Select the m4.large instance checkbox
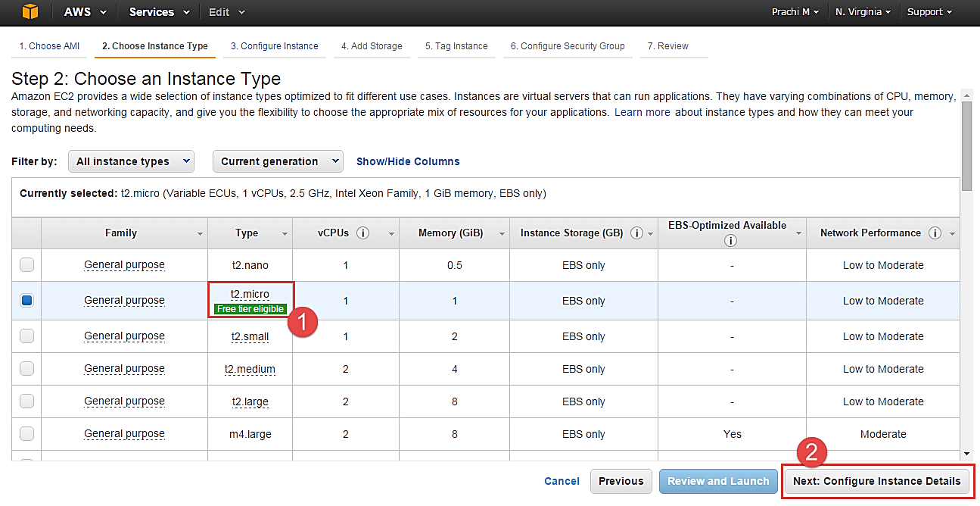Image resolution: width=980 pixels, height=506 pixels. [x=27, y=434]
